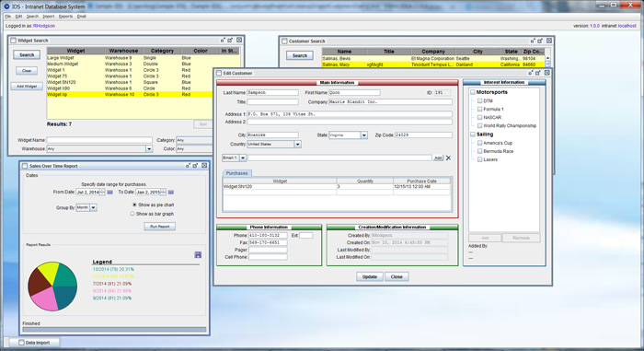Open the To Date calendar picker
Viewport: 644px width, 351px height.
171,193
